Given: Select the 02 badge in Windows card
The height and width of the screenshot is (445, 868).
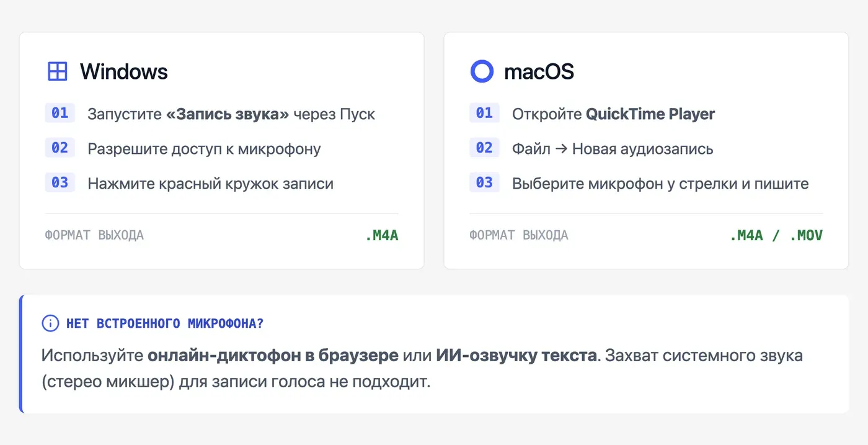Looking at the screenshot, I should pos(60,148).
